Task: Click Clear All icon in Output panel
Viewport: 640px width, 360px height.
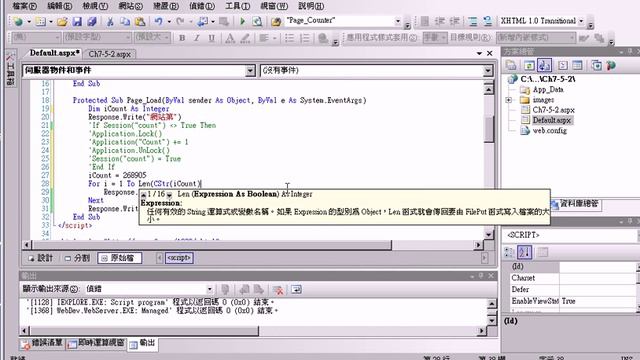Action: click(x=279, y=290)
